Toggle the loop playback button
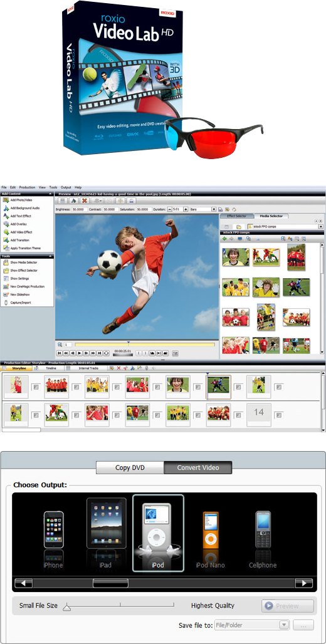This screenshot has height=644, width=326. pyautogui.click(x=106, y=353)
